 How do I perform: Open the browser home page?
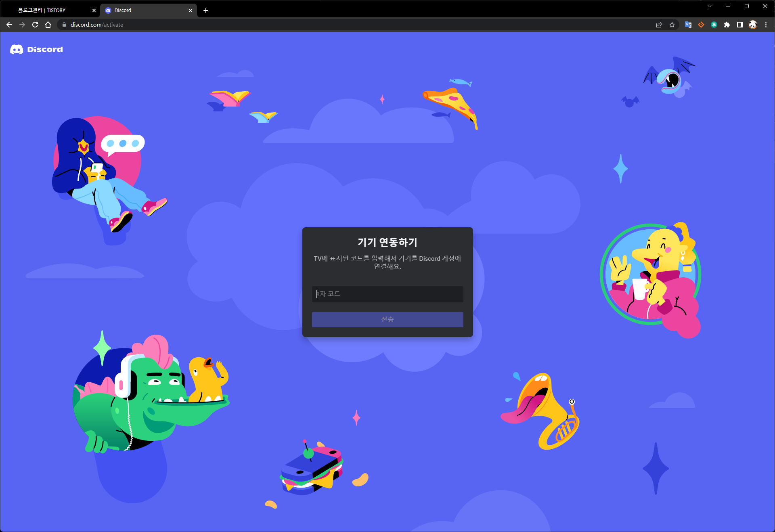coord(48,25)
